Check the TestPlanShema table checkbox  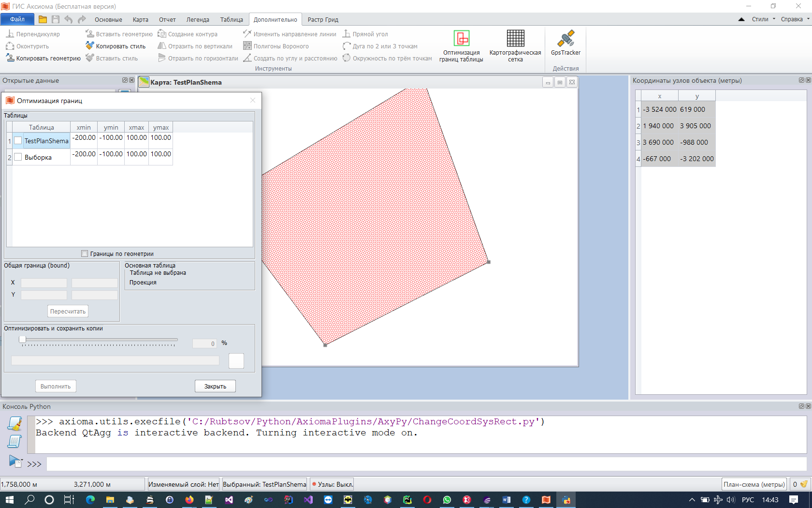click(x=18, y=141)
